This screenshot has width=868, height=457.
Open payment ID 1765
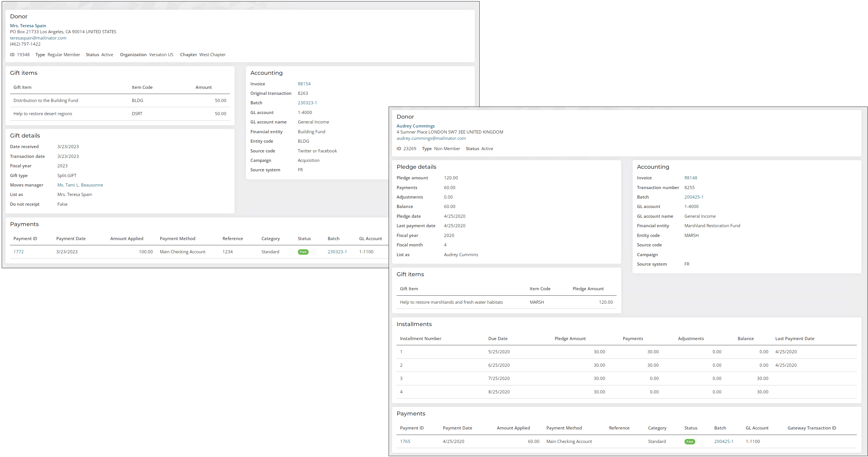(405, 442)
